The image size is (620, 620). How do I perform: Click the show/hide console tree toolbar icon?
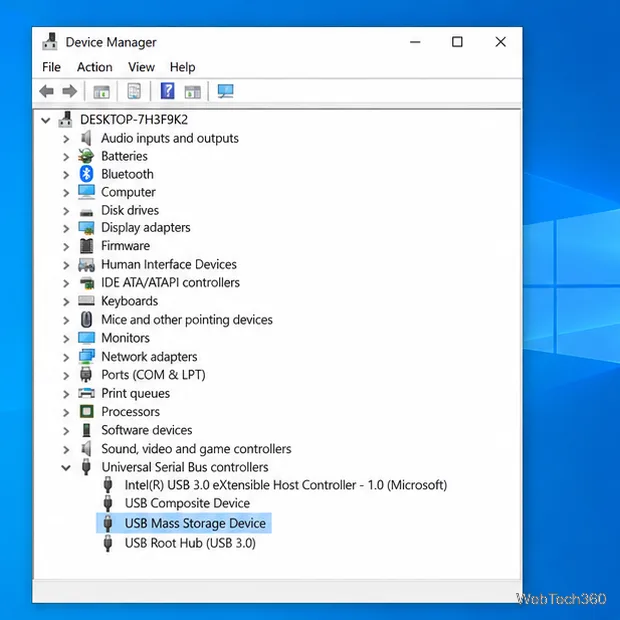(101, 92)
